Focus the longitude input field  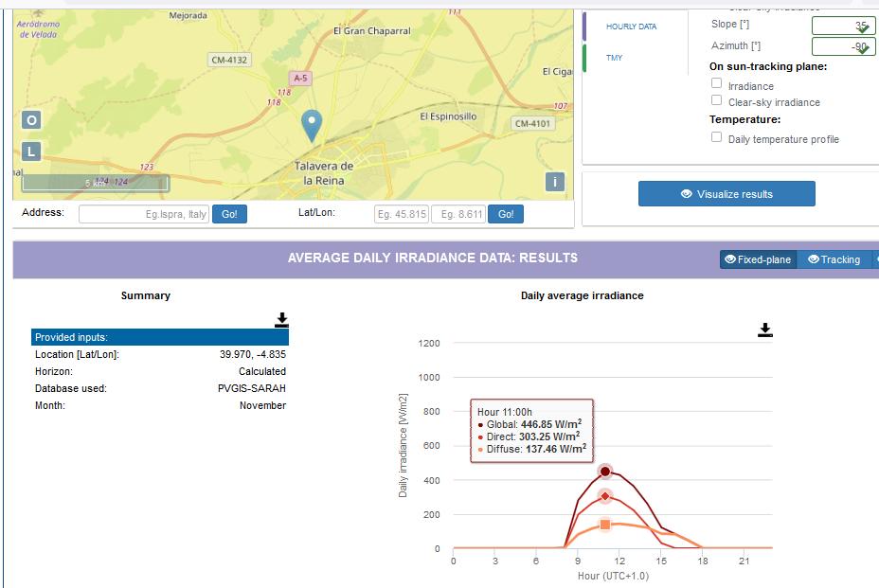[x=458, y=214]
